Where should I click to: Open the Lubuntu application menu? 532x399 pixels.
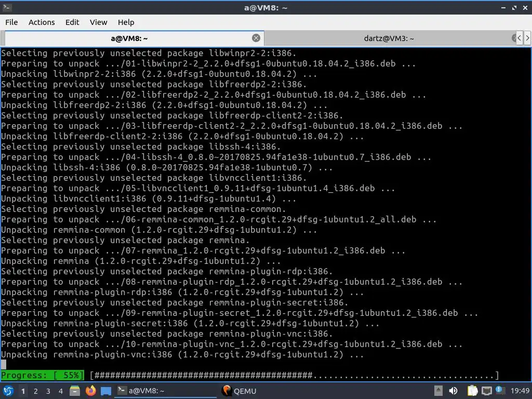coord(8,391)
